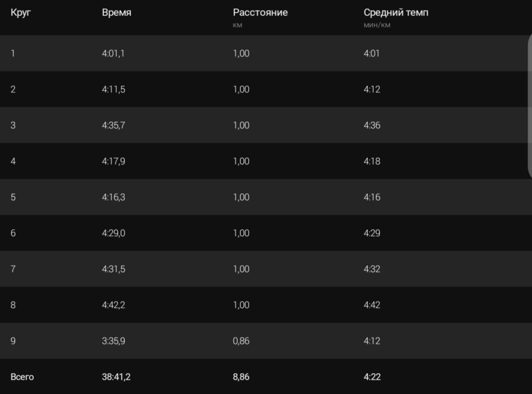Click the Круг column header

point(21,13)
